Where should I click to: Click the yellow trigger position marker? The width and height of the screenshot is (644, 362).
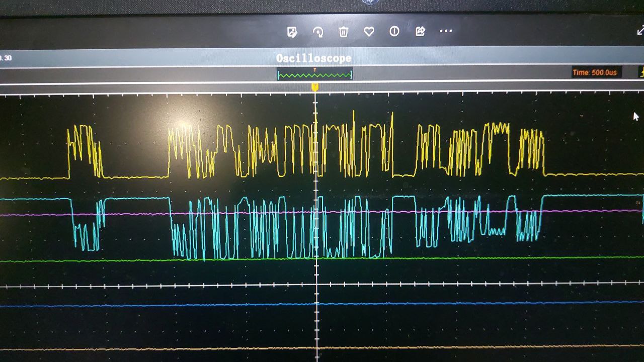click(315, 87)
